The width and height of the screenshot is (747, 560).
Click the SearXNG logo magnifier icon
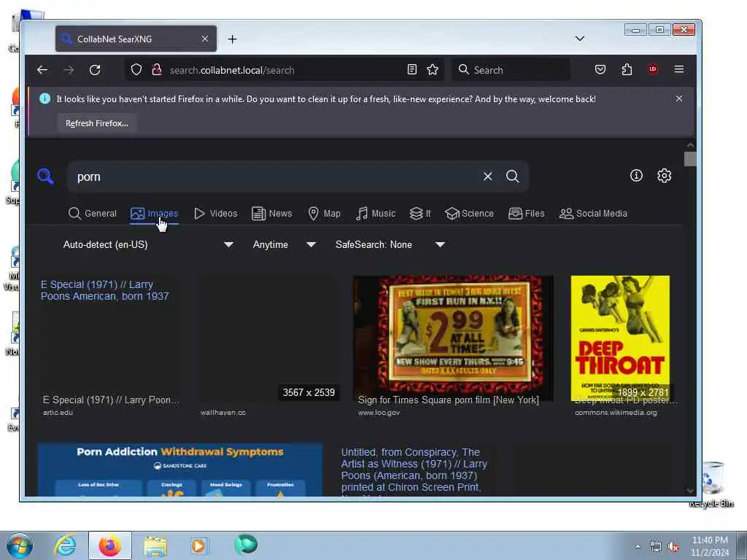[x=45, y=176]
